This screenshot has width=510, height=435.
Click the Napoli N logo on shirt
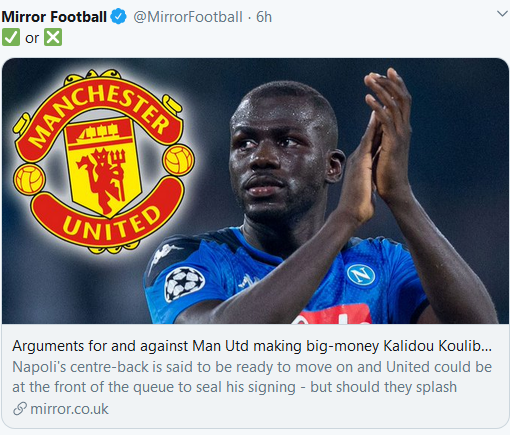pyautogui.click(x=361, y=274)
